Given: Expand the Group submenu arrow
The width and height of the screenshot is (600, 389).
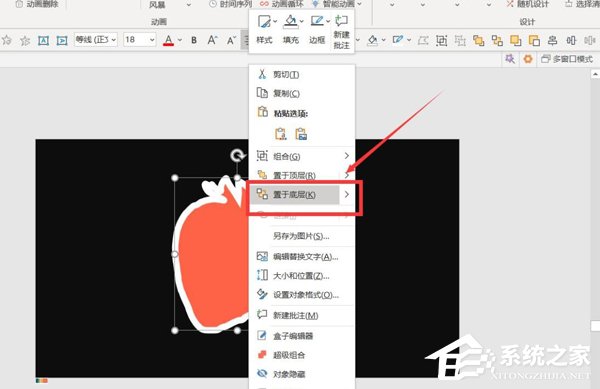Looking at the screenshot, I should click(347, 156).
